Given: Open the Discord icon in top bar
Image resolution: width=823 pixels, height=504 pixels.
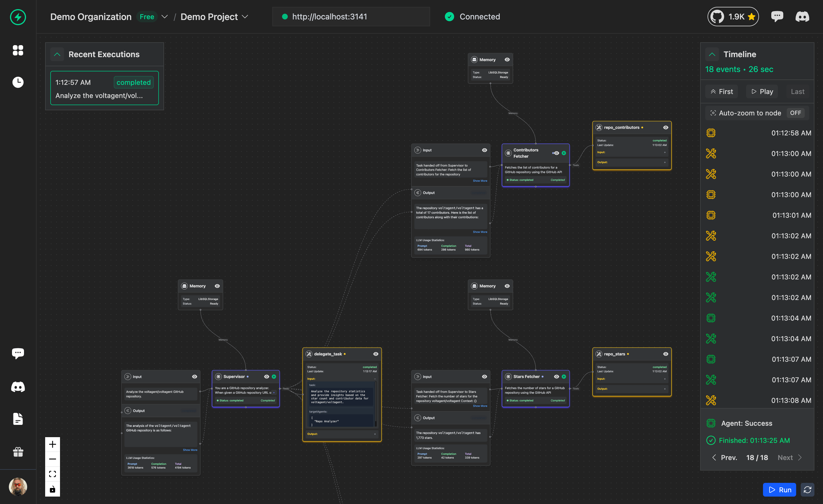Looking at the screenshot, I should click(802, 17).
